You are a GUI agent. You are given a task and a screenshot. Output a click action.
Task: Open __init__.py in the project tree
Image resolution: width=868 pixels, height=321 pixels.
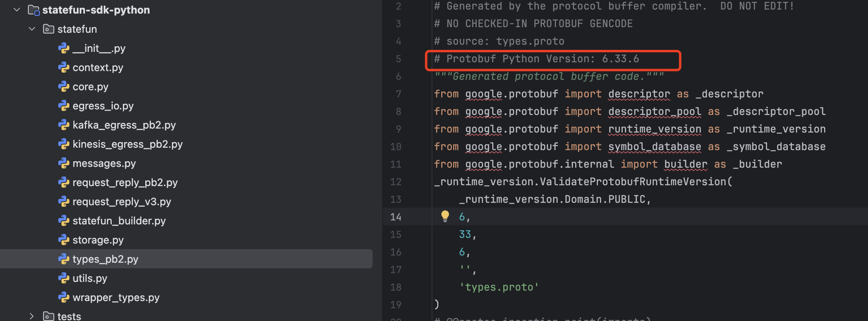coord(99,48)
